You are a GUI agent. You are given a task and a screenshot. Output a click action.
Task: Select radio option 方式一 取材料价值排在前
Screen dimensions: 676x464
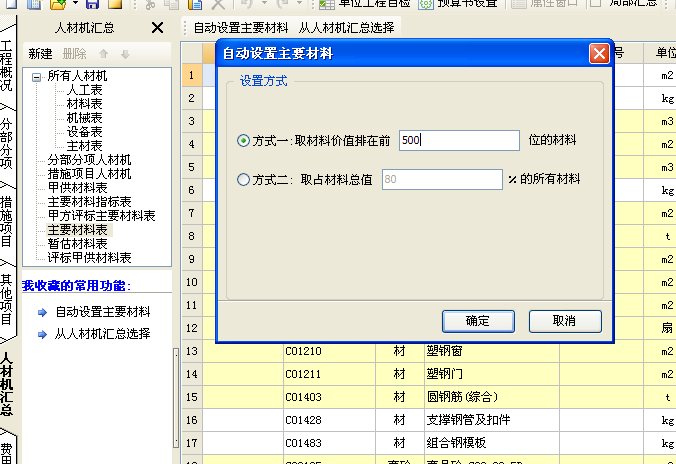point(243,141)
